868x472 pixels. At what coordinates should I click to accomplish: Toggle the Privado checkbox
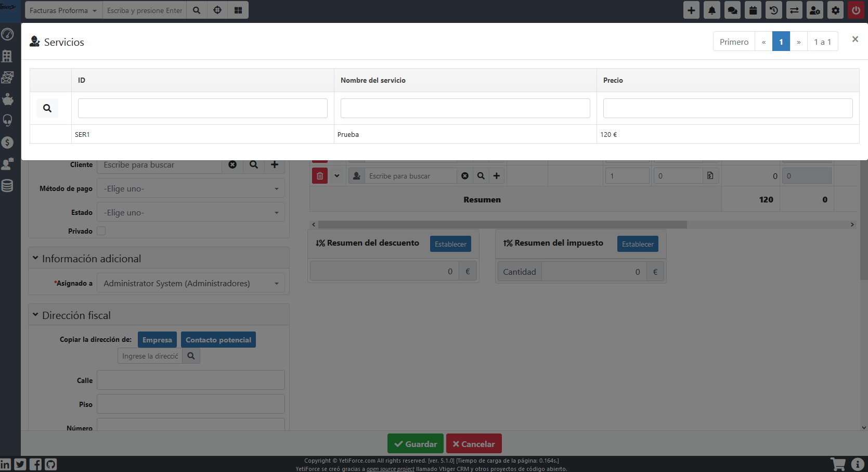(101, 231)
